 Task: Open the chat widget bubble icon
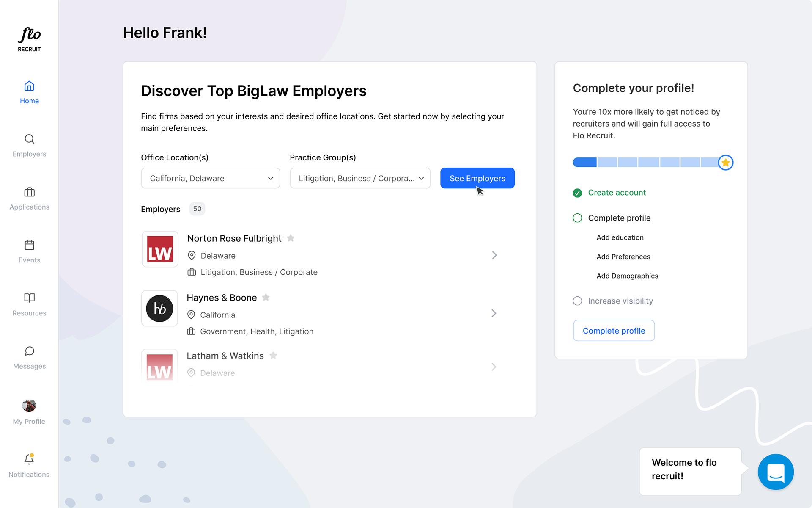[x=776, y=472]
